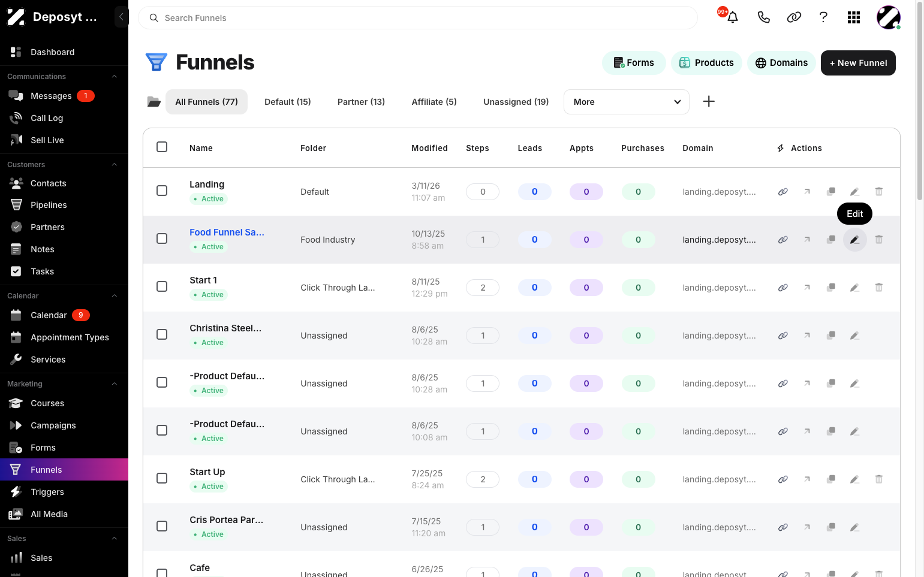
Task: Open the user profile avatar
Action: pos(888,17)
